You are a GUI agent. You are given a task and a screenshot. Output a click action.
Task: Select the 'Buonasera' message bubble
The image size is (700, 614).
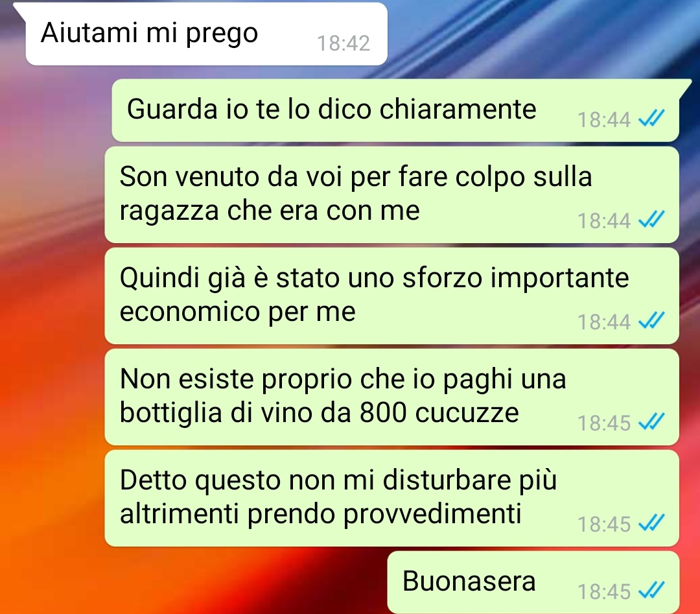[x=533, y=582]
